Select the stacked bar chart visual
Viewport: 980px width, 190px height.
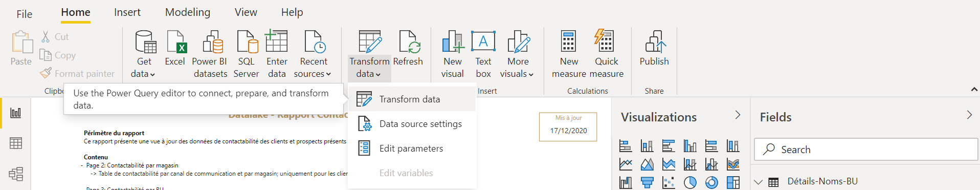click(x=626, y=146)
